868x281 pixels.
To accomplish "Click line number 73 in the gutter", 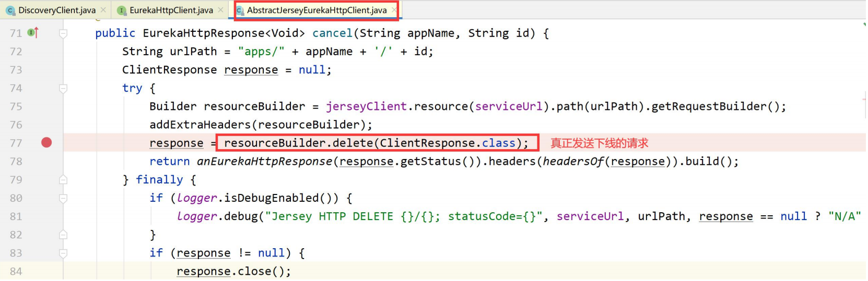I will click(x=16, y=70).
